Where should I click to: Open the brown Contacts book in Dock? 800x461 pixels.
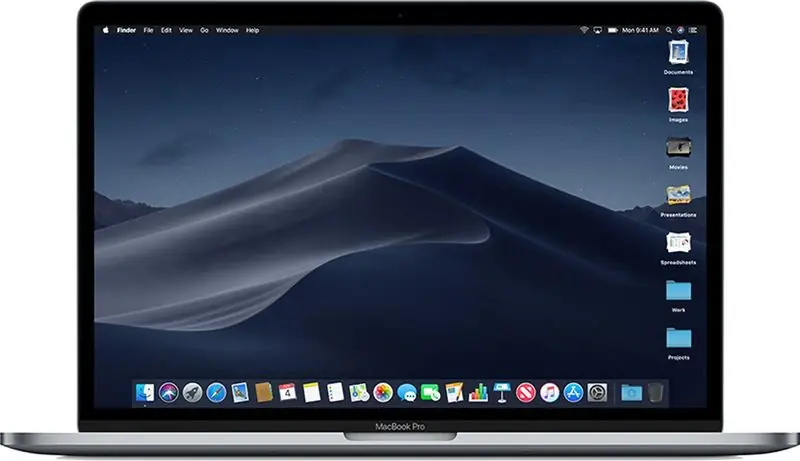264,393
